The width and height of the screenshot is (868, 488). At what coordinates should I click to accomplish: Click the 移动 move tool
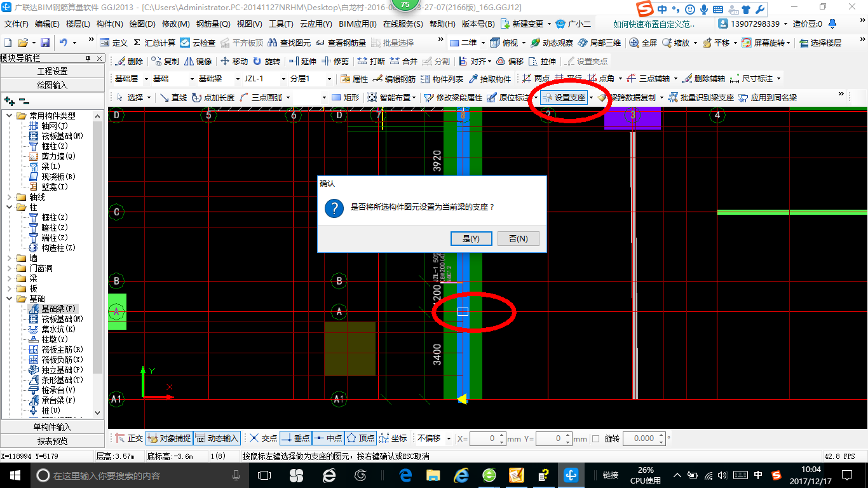click(234, 62)
